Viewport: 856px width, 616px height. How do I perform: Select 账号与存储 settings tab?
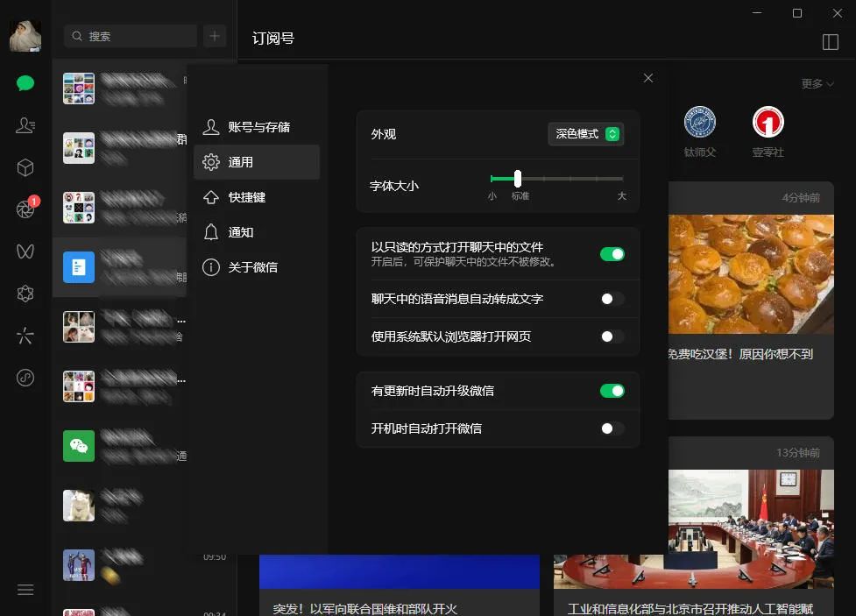point(257,127)
